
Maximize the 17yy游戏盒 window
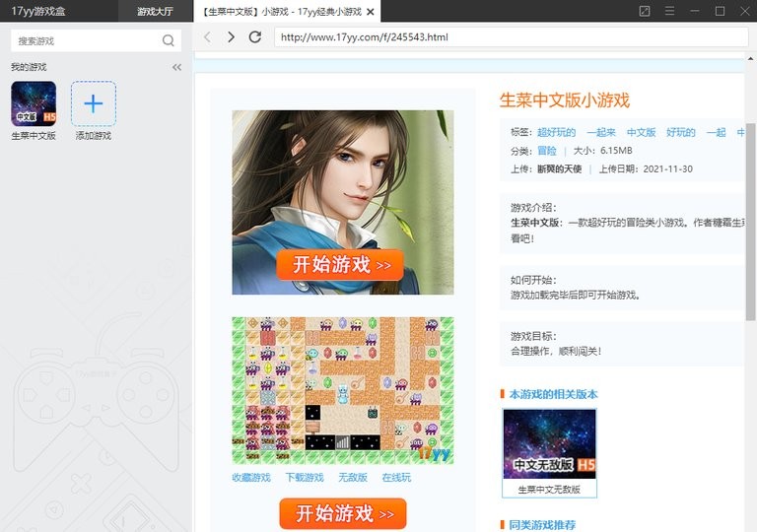720,11
